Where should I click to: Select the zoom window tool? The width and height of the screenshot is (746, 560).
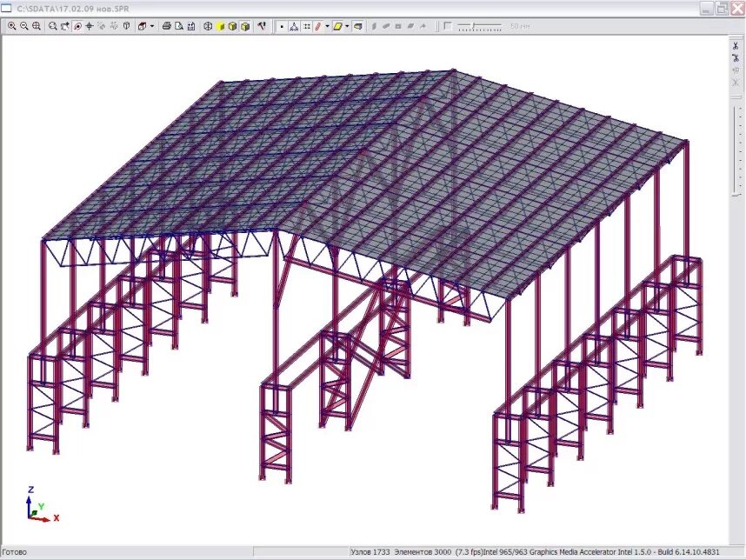coord(53,26)
